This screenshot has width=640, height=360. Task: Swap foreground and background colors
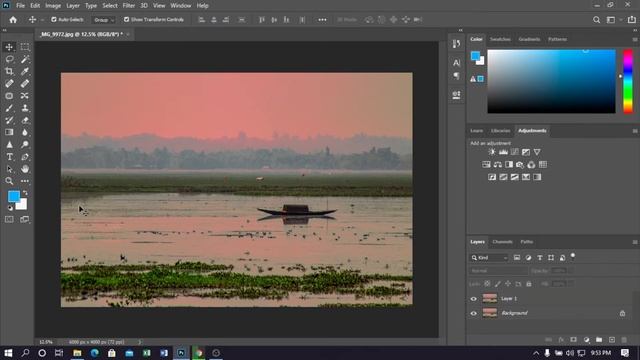coord(25,193)
